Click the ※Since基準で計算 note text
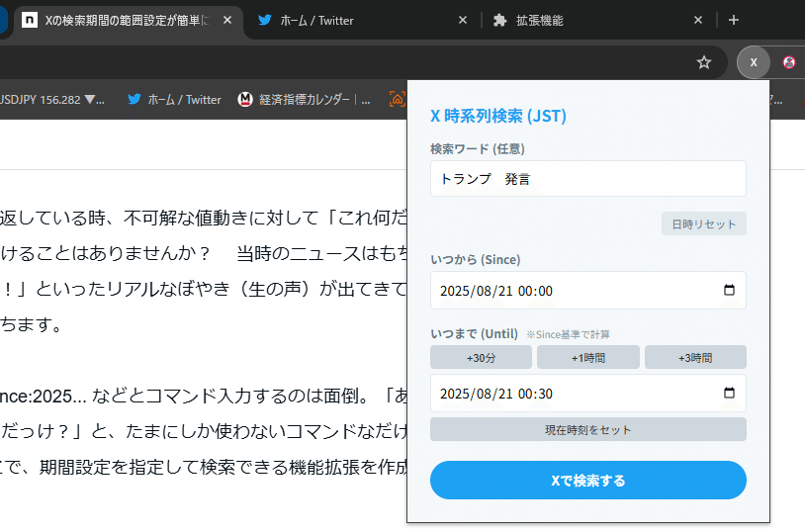The height and width of the screenshot is (532, 805). point(568,335)
